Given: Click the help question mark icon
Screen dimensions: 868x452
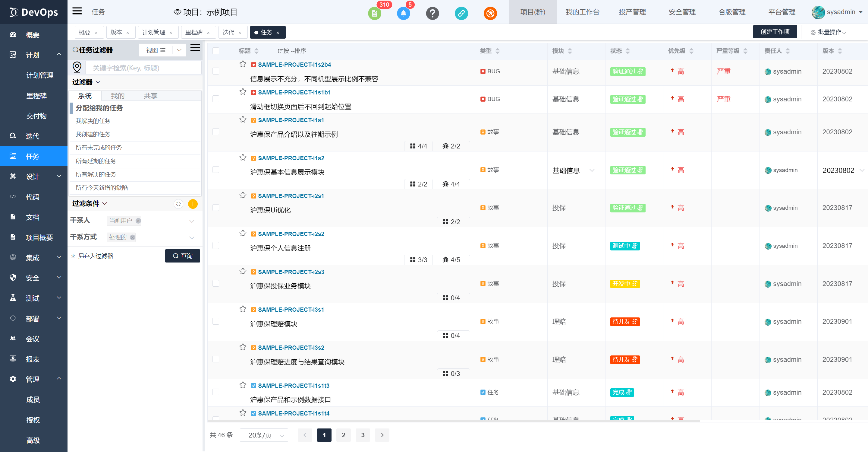Looking at the screenshot, I should [x=432, y=14].
